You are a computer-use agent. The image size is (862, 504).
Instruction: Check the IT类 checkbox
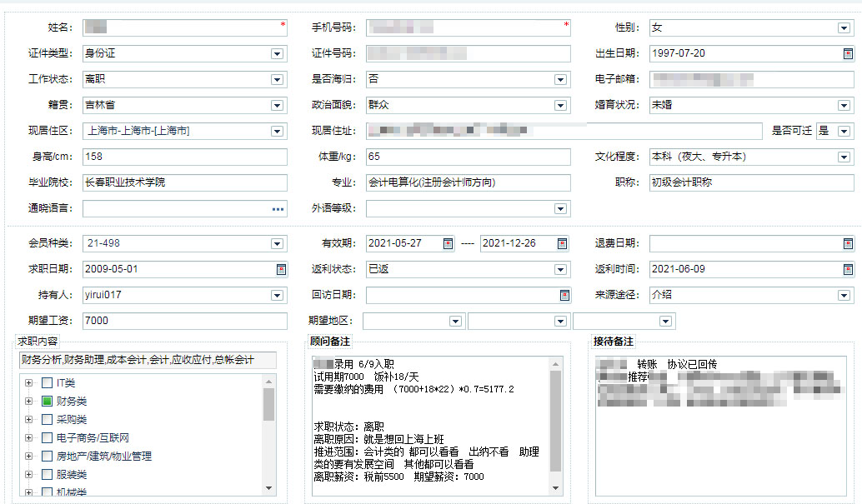click(x=48, y=382)
